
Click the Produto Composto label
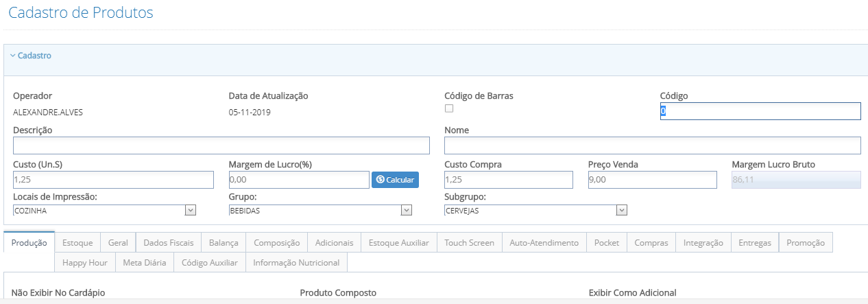point(338,293)
